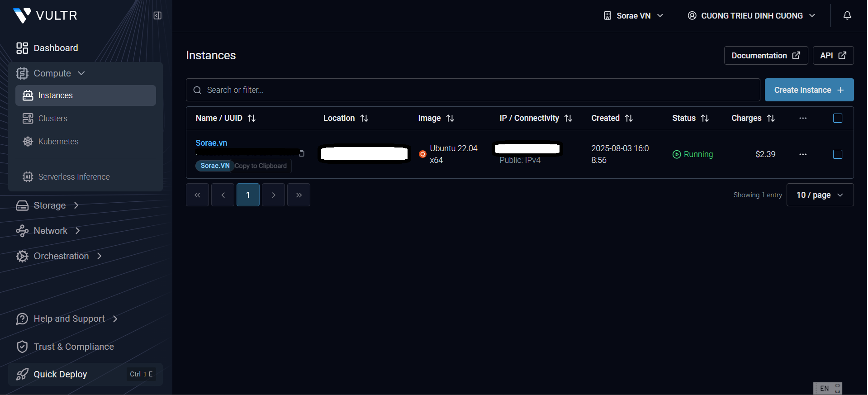
Task: Click the Running status play icon
Action: coord(677,154)
